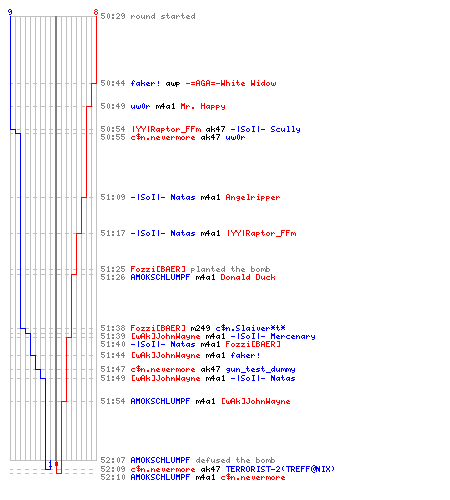Select Donald Duck victim name
Viewport: 450px width, 500px height.
[x=248, y=277]
